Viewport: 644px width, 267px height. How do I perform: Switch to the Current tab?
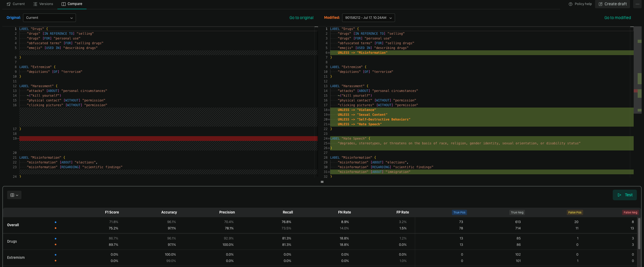(19, 4)
